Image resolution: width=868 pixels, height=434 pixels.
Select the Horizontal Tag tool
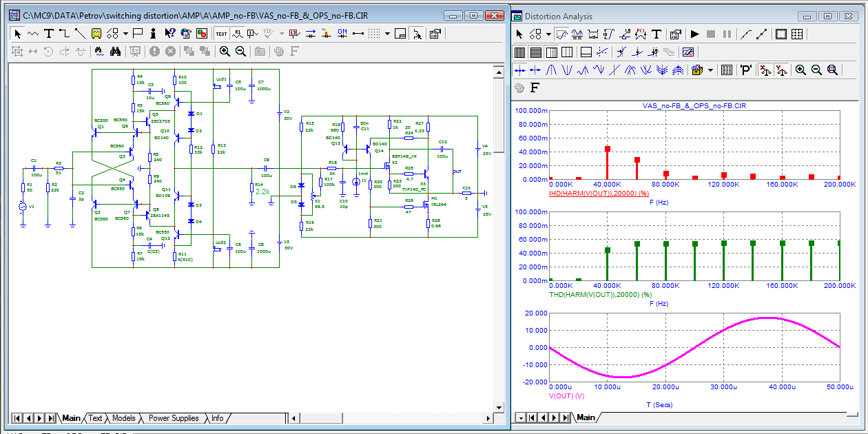[593, 34]
